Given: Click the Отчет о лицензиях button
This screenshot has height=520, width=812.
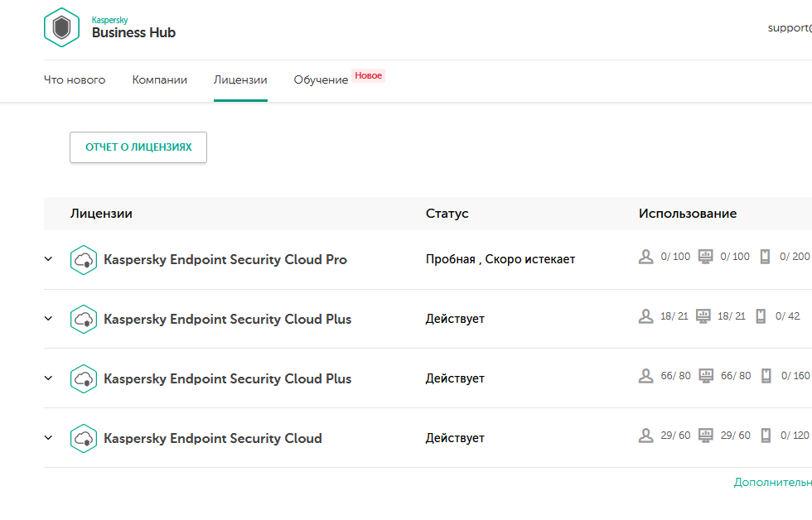Looking at the screenshot, I should [x=138, y=147].
